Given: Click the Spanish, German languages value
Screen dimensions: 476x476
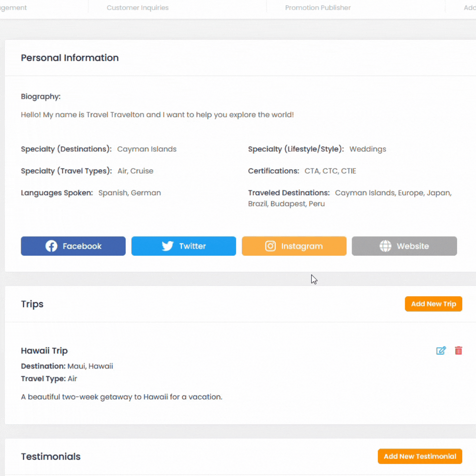Looking at the screenshot, I should [130, 193].
